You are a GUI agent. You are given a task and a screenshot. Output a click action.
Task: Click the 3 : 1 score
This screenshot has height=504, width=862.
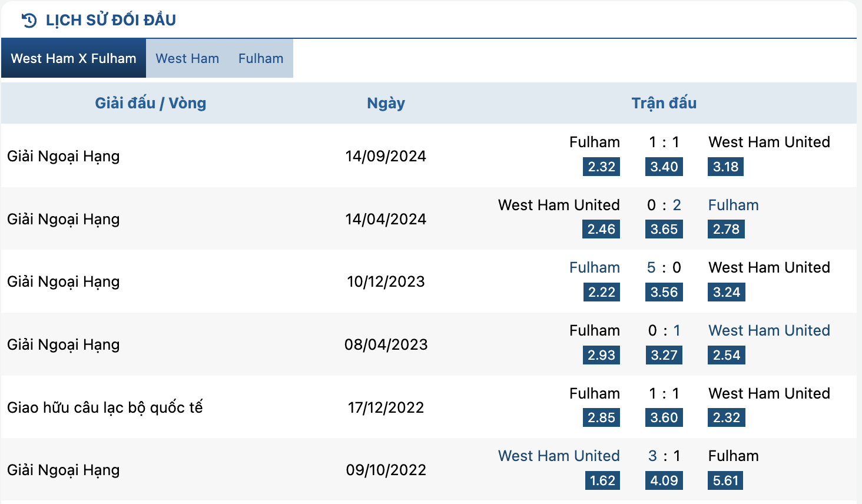[664, 456]
